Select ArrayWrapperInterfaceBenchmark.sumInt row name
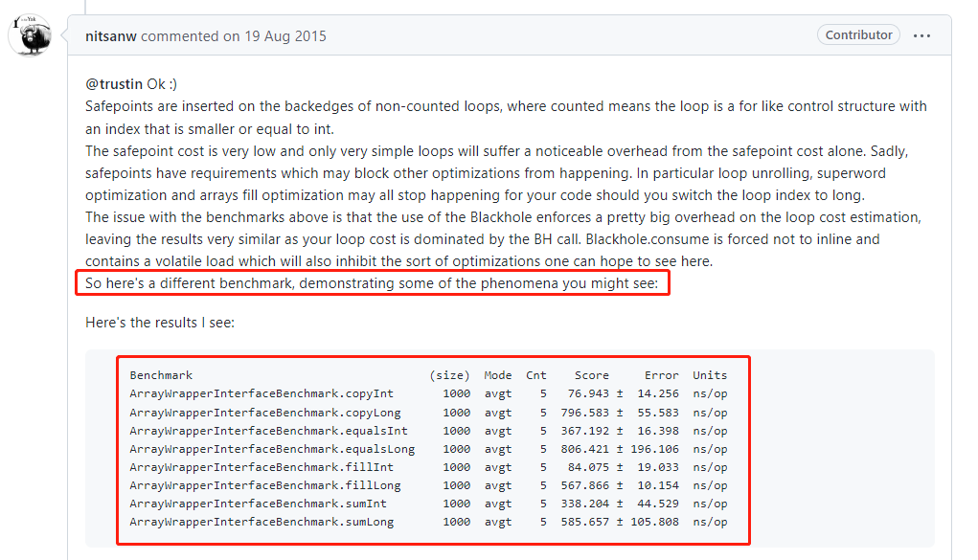The image size is (978, 560). coord(259,503)
